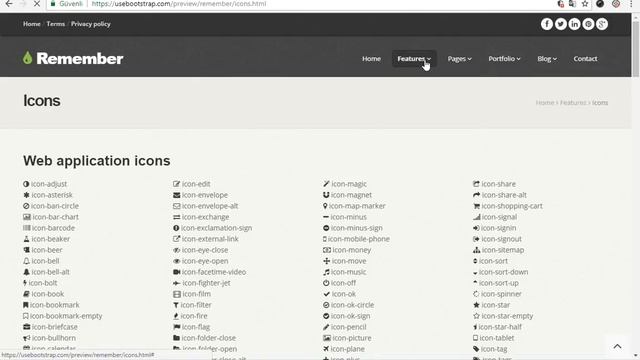Click the icon-money label
This screenshot has height=360, width=640.
(351, 250)
